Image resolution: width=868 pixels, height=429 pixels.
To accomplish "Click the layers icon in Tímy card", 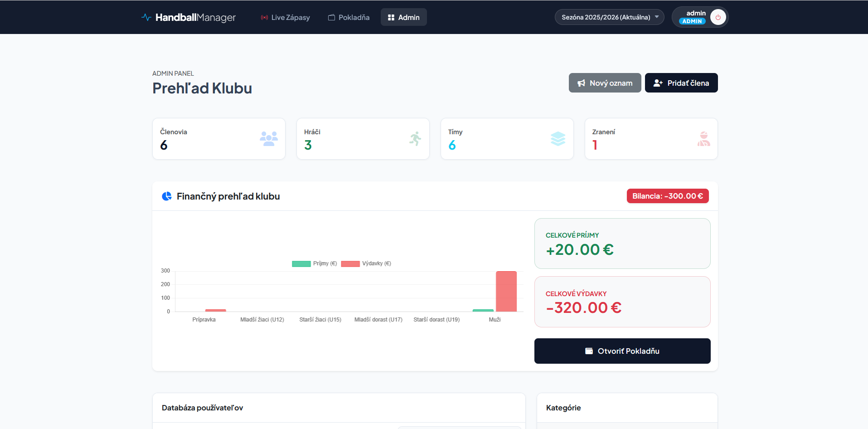I will pos(558,139).
